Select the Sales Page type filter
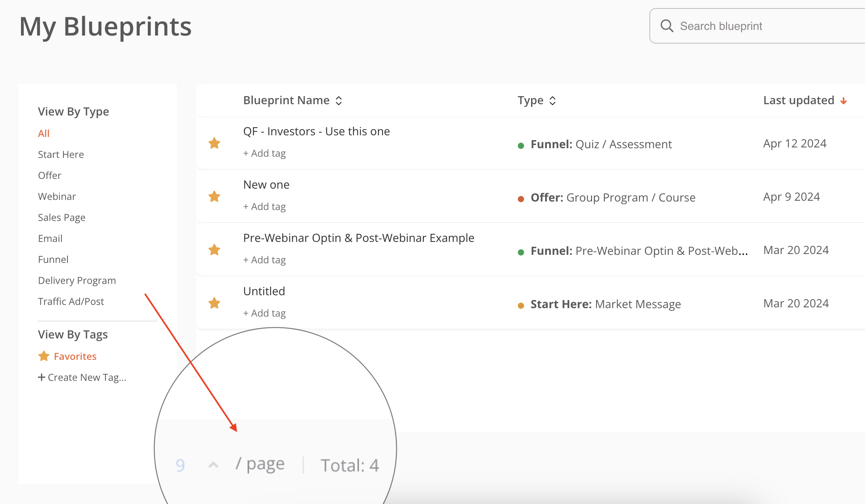The image size is (865, 504). click(62, 218)
